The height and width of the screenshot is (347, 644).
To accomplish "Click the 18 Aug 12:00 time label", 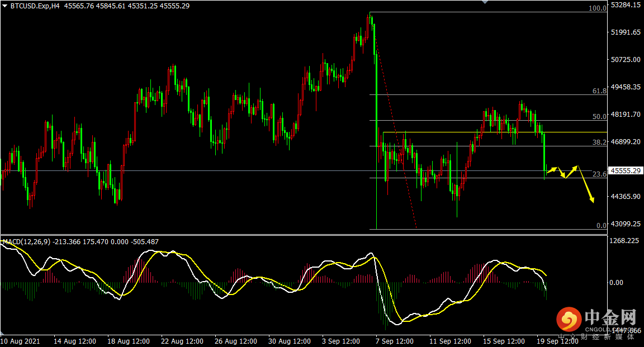I will 129,341.
